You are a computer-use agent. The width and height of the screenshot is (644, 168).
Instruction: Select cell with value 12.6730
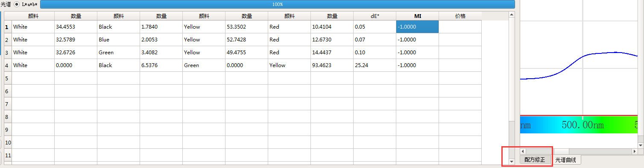[x=332, y=40]
